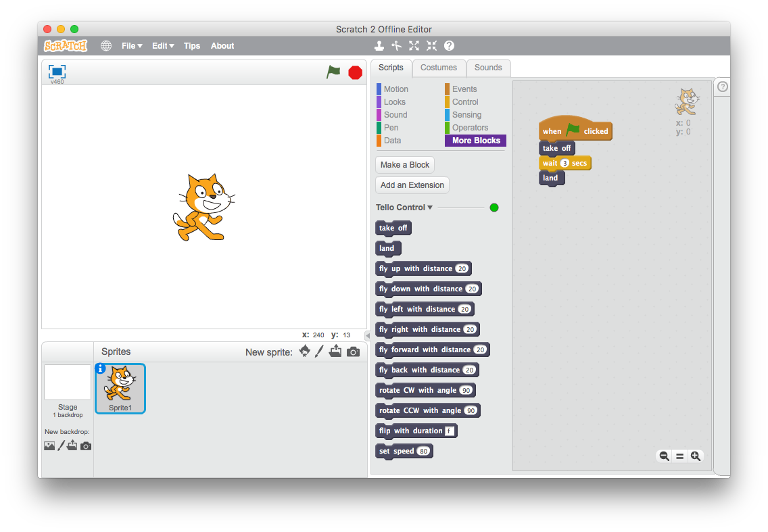Stop all scripts with the red stop sign
The image size is (768, 532).
click(355, 72)
